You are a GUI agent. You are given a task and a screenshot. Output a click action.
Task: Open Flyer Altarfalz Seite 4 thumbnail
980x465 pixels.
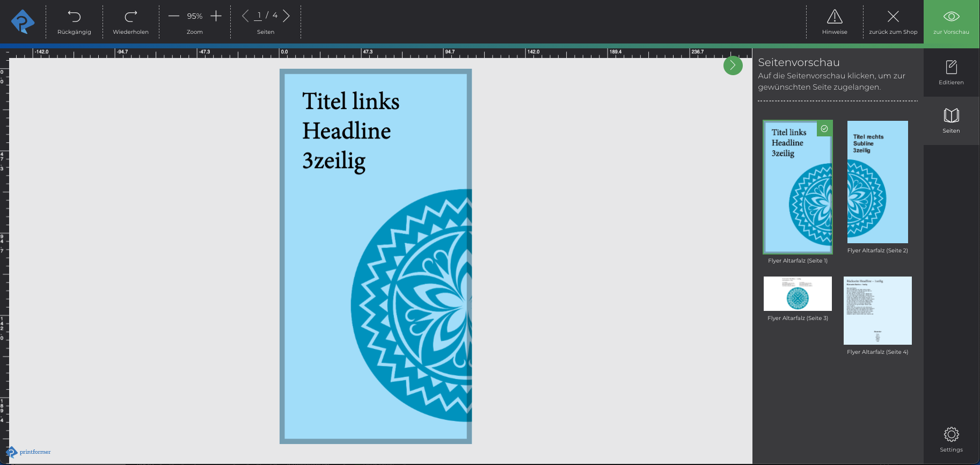[877, 310]
